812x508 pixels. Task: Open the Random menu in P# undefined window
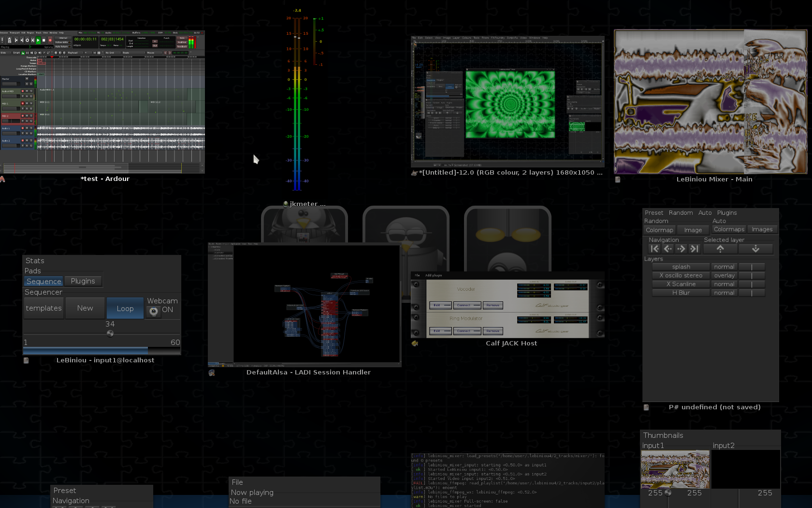pyautogui.click(x=681, y=213)
